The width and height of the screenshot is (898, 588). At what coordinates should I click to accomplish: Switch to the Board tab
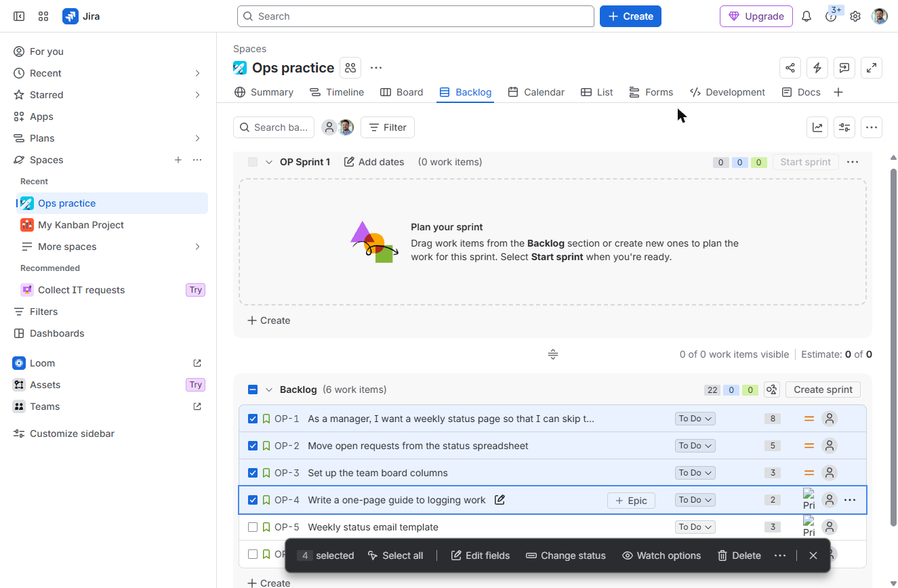click(x=401, y=92)
